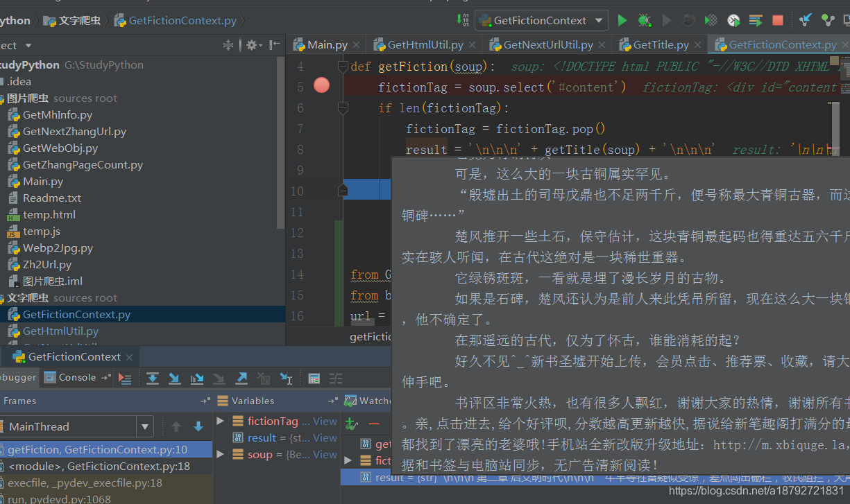Switch to the Main.py editor tab
Image resolution: width=850 pixels, height=504 pixels.
(x=328, y=44)
